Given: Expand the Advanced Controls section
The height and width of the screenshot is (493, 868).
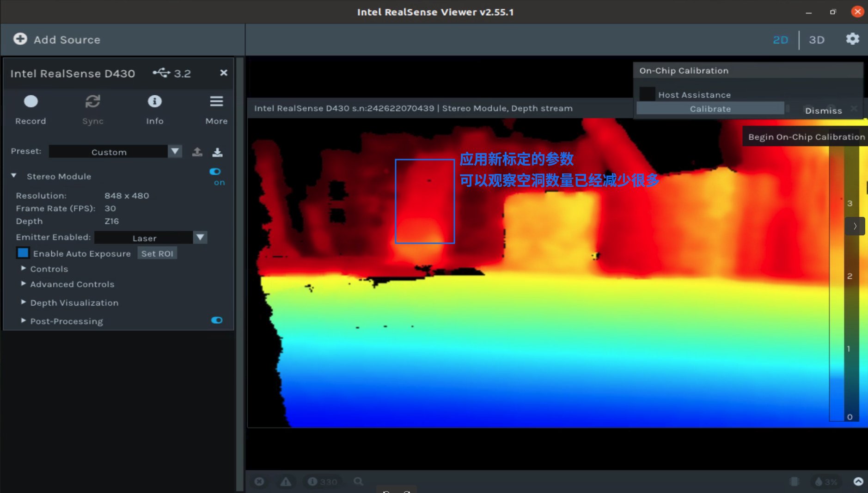Looking at the screenshot, I should click(72, 284).
